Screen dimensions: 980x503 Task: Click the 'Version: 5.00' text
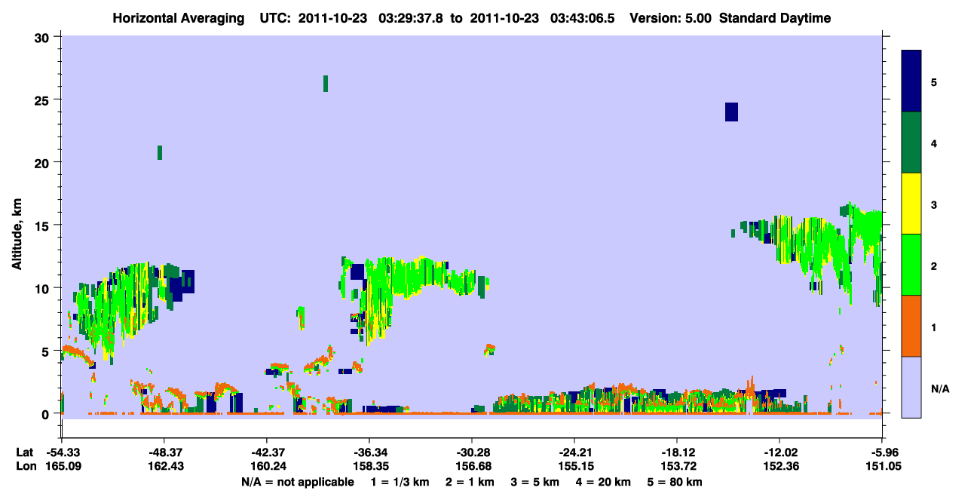[670, 18]
